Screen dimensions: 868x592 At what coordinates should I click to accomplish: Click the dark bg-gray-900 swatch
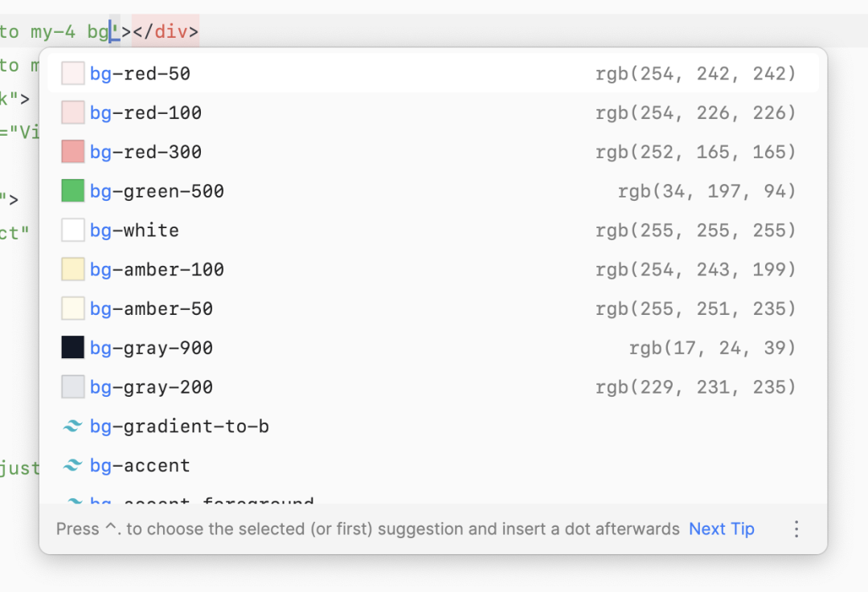tap(73, 348)
